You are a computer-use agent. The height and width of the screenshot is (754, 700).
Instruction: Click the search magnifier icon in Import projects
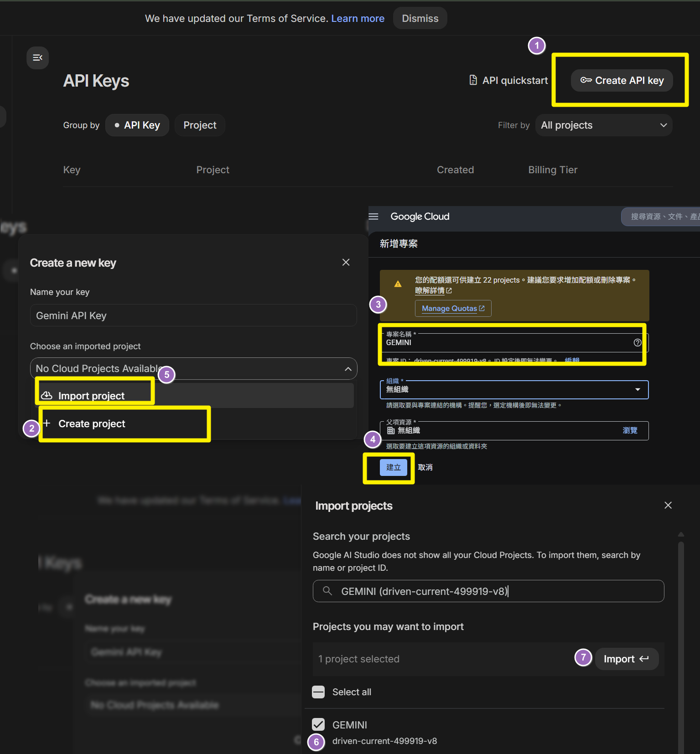(x=327, y=591)
